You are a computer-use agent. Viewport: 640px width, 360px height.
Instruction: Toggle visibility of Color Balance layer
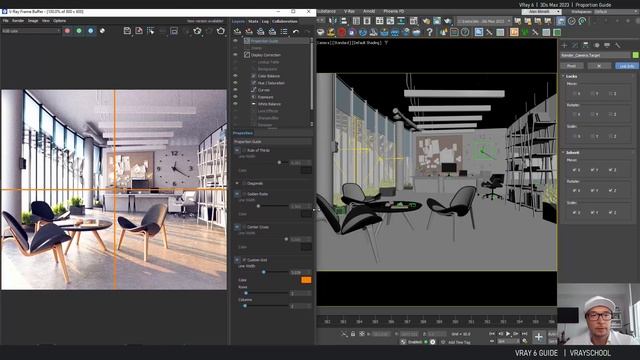tap(235, 76)
